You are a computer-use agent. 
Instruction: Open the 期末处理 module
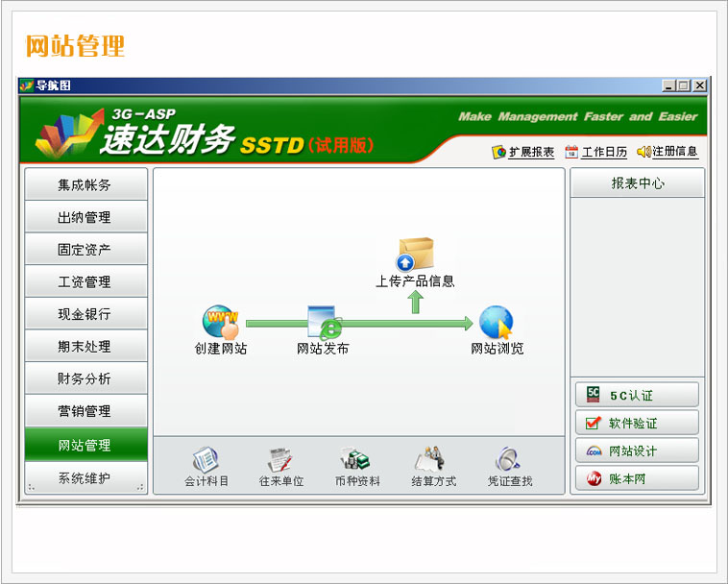click(x=85, y=347)
